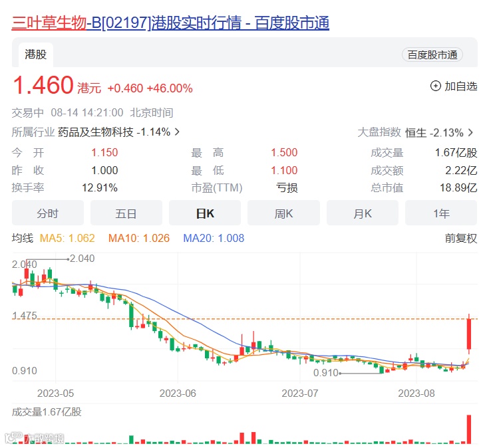Click the 最高 value 1.500

pos(284,152)
